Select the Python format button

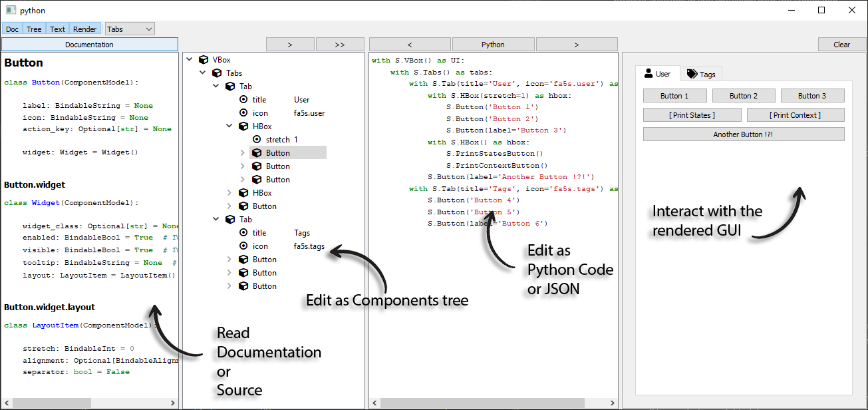(x=493, y=45)
